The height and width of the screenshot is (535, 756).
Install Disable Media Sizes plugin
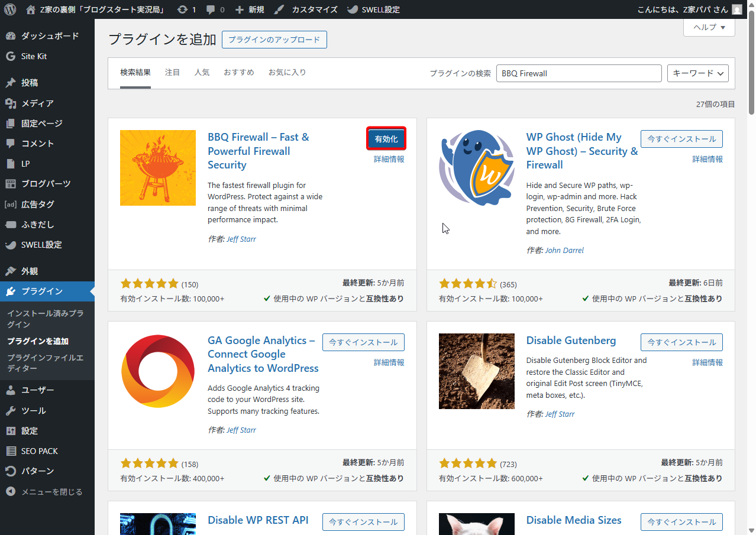coord(681,522)
